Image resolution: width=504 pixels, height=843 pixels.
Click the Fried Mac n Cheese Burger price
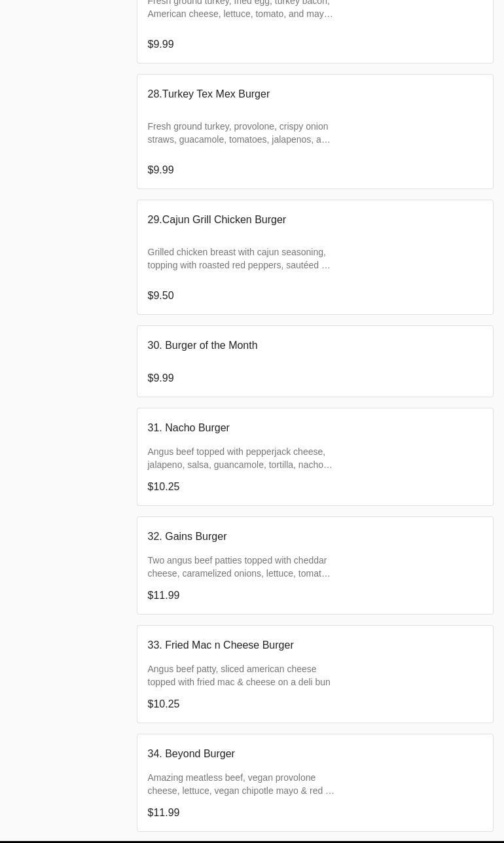[164, 704]
